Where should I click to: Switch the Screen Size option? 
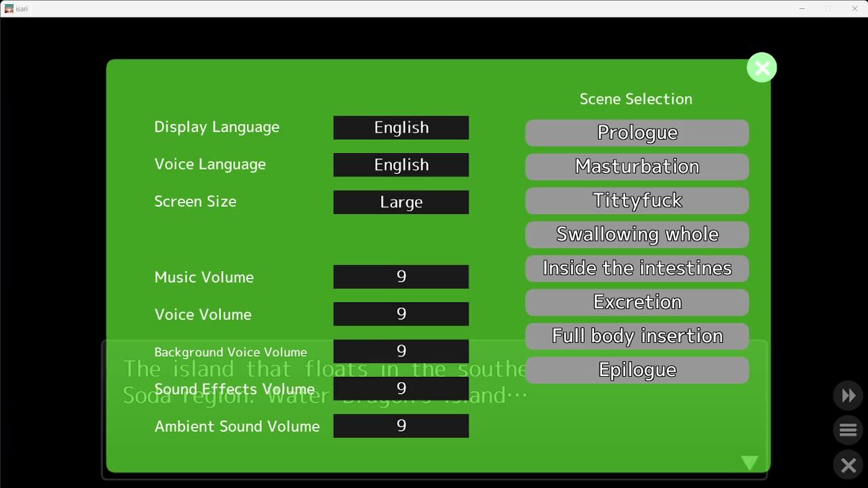[x=401, y=202]
